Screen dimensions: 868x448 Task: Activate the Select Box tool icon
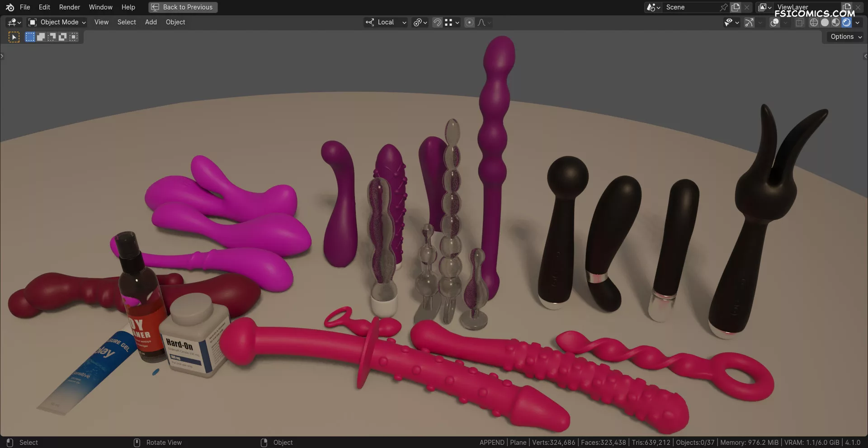point(14,37)
